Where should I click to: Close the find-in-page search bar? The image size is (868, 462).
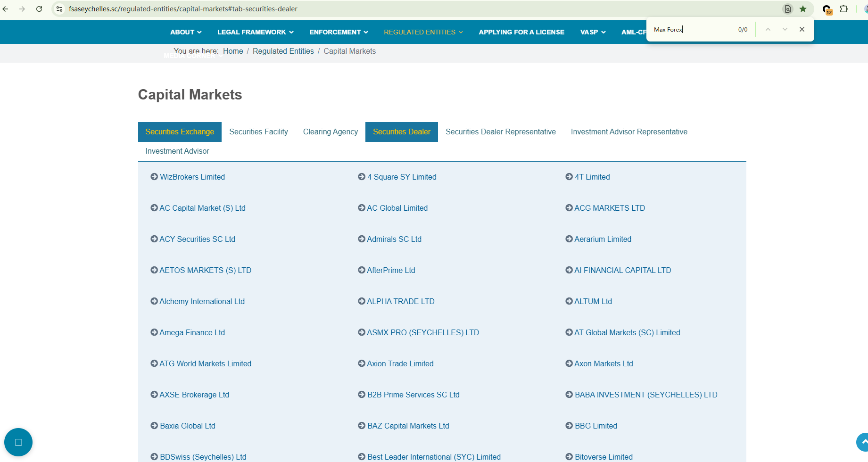802,29
